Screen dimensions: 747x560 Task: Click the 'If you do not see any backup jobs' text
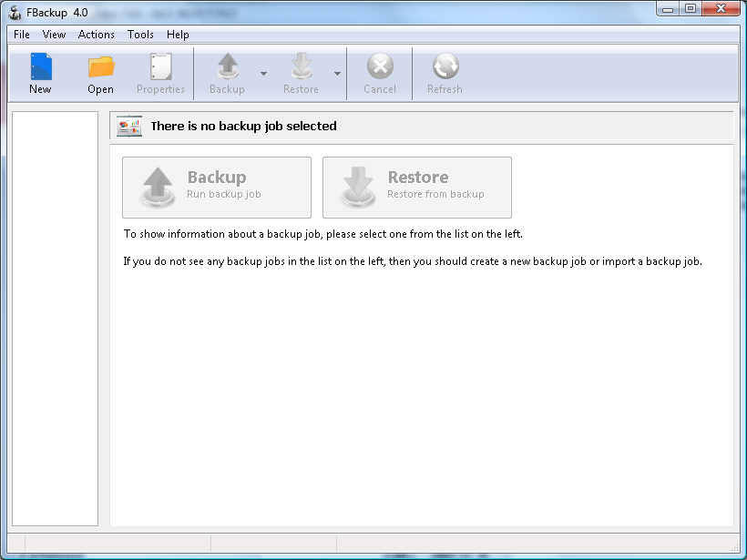point(413,261)
